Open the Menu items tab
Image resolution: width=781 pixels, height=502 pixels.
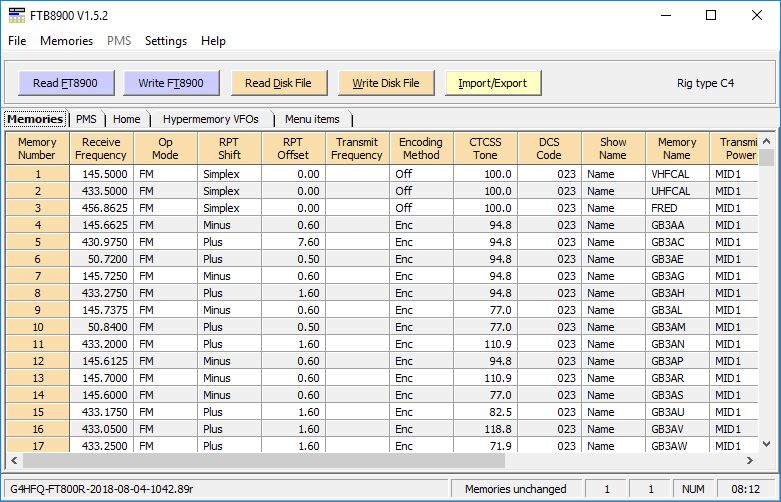point(312,119)
